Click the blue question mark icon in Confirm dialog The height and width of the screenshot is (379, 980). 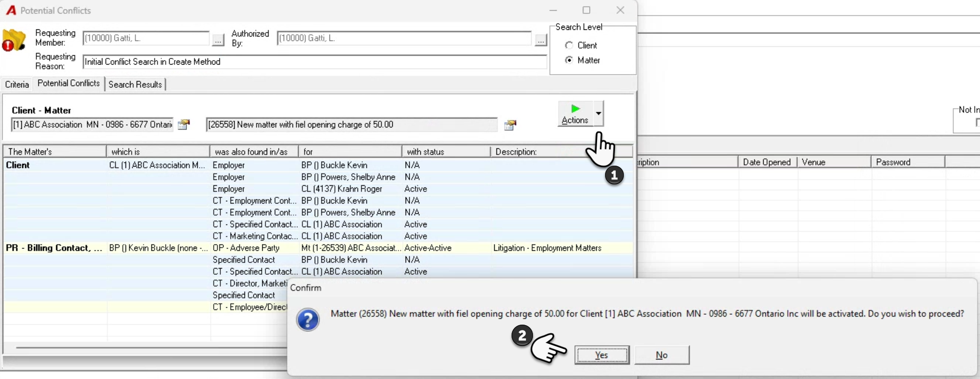(308, 319)
